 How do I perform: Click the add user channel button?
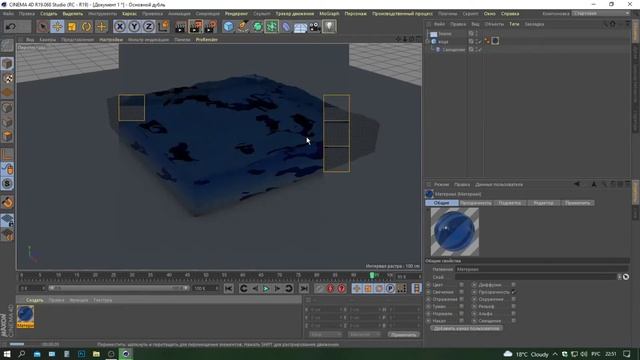(467, 328)
